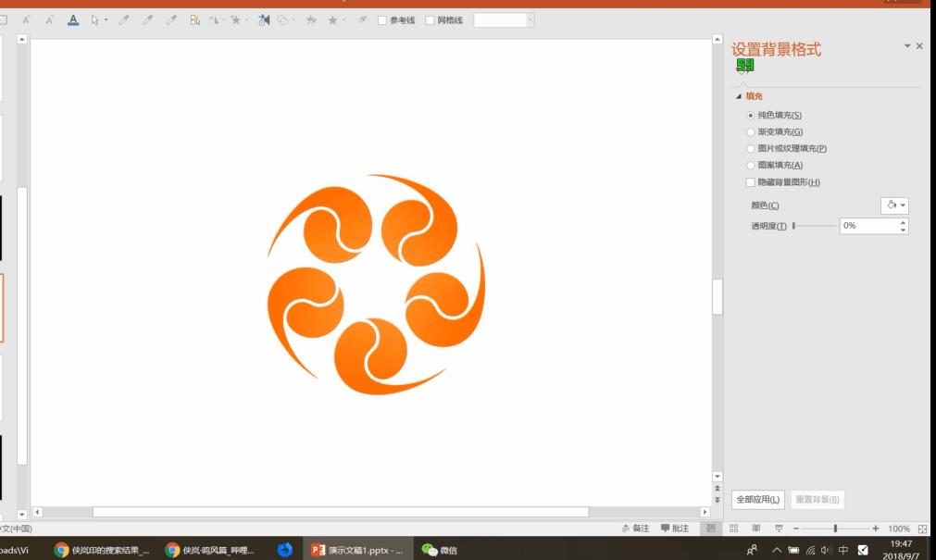Click the font color letter A icon
The image size is (936, 560).
click(x=73, y=20)
